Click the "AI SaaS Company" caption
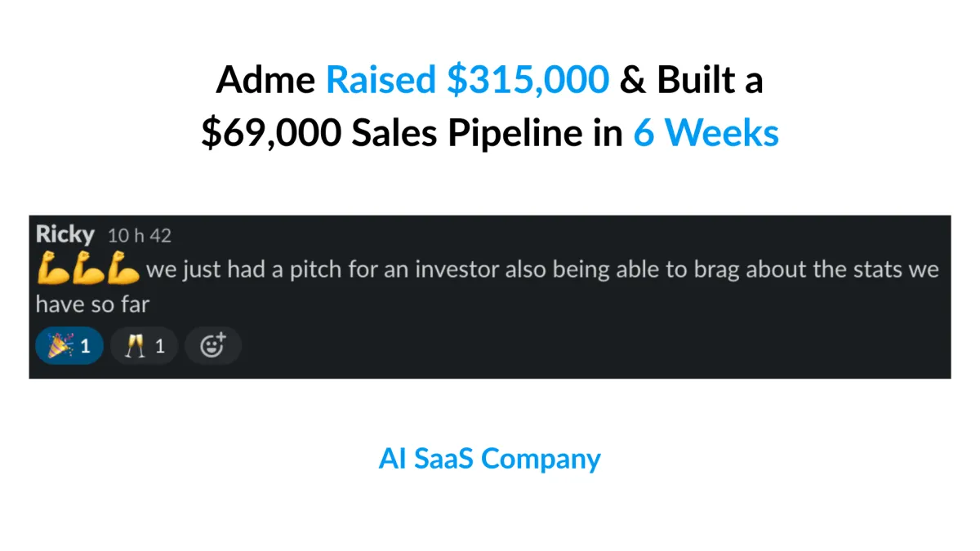The image size is (980, 551). [489, 459]
